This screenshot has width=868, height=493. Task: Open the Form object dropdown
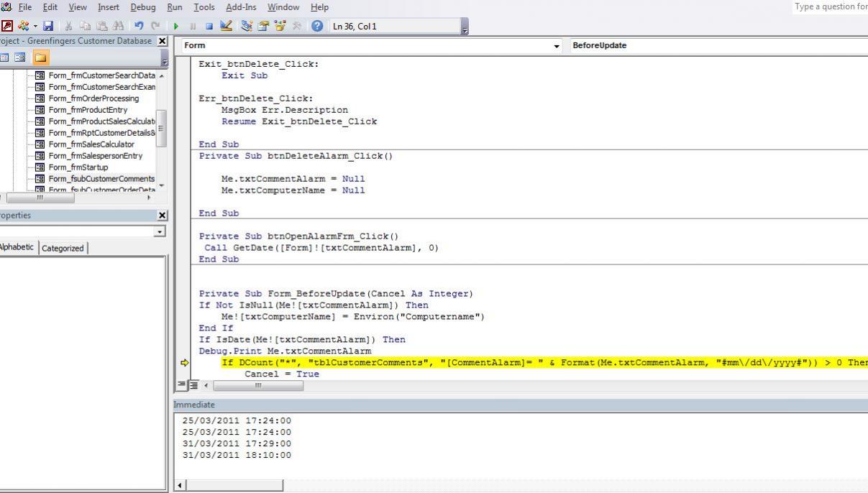[557, 46]
